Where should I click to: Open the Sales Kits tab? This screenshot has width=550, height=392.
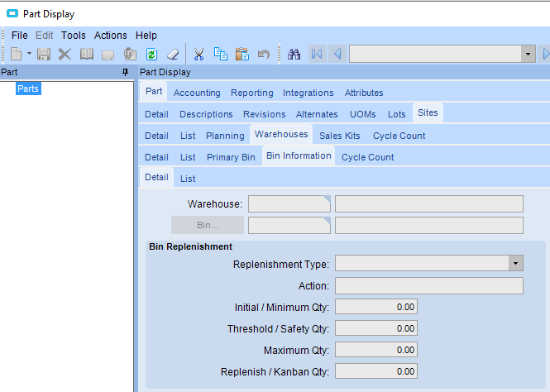[x=340, y=136]
